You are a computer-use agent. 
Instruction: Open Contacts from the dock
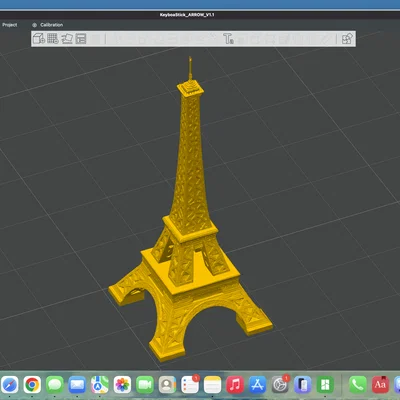[x=167, y=385]
